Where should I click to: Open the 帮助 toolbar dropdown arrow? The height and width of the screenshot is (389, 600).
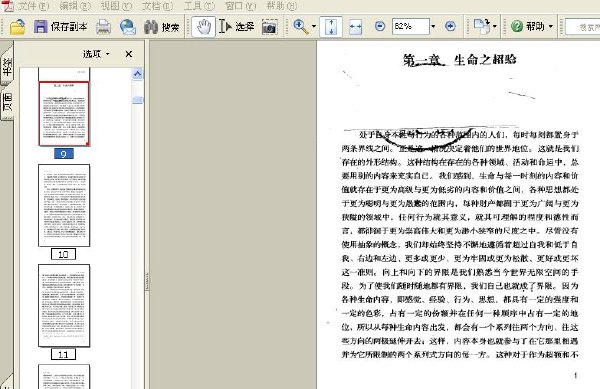pyautogui.click(x=551, y=26)
